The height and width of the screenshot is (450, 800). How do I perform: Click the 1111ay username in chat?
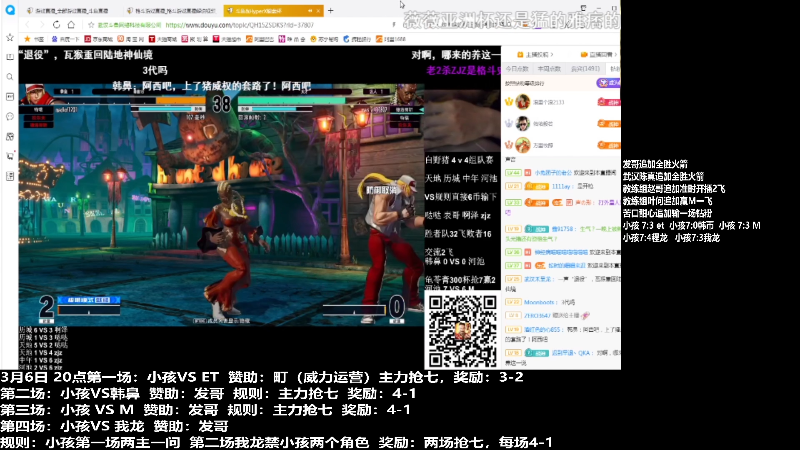tap(561, 187)
